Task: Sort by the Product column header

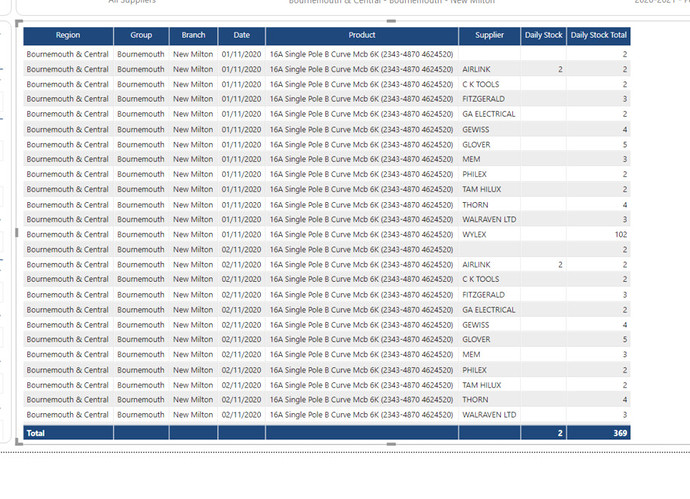Action: (362, 35)
